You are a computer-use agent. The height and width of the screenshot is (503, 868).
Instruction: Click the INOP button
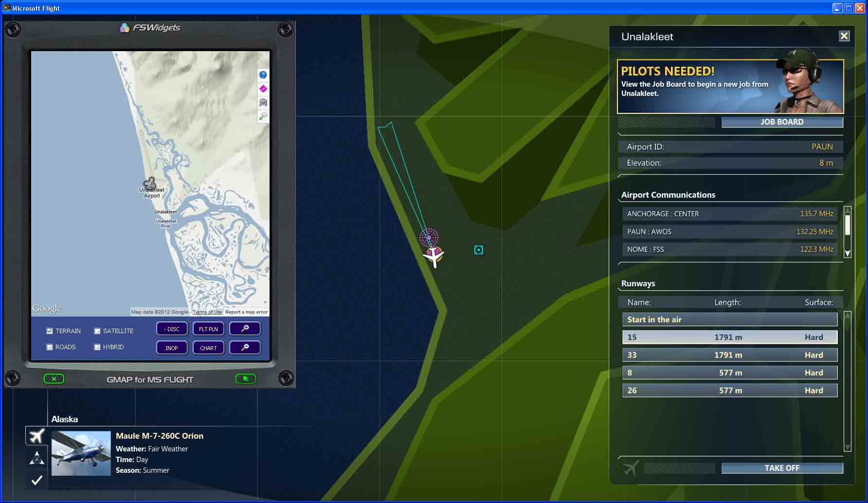coord(172,348)
